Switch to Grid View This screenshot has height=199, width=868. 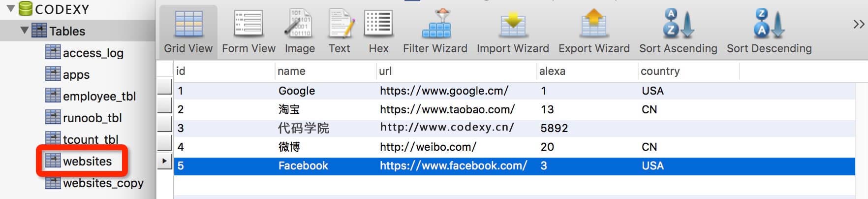(188, 32)
